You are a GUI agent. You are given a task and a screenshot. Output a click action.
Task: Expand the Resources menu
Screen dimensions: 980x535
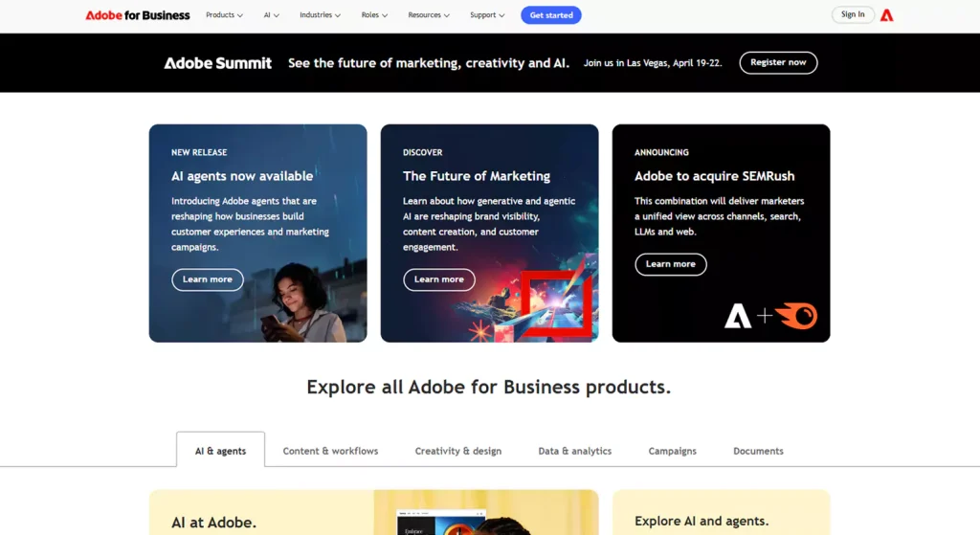click(429, 15)
